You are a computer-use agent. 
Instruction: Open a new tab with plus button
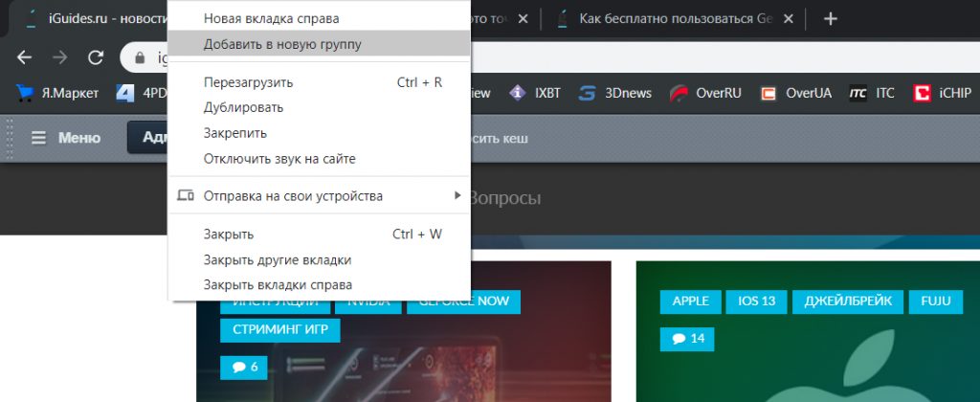(830, 19)
